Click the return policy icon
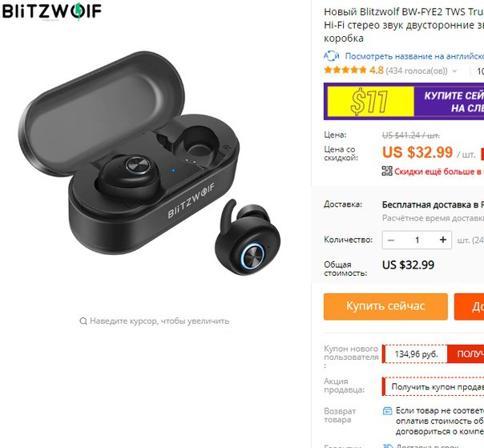The width and height of the screenshot is (484, 448). (387, 411)
